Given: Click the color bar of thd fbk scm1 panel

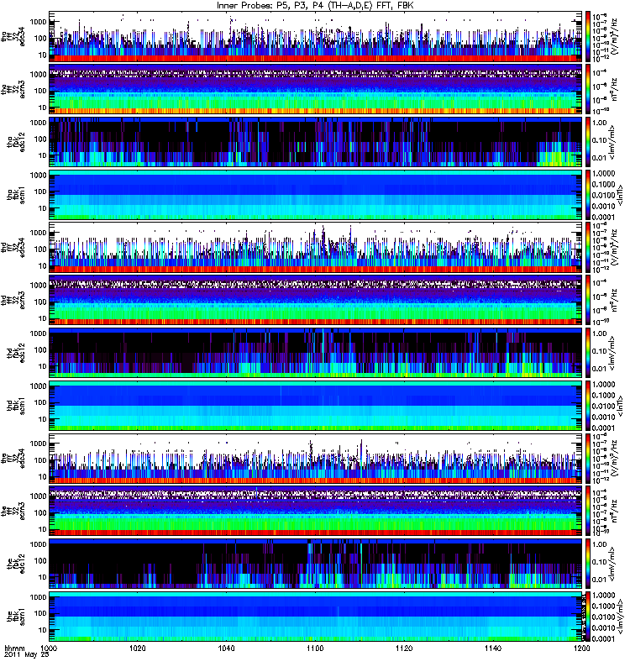Looking at the screenshot, I should [x=588, y=406].
